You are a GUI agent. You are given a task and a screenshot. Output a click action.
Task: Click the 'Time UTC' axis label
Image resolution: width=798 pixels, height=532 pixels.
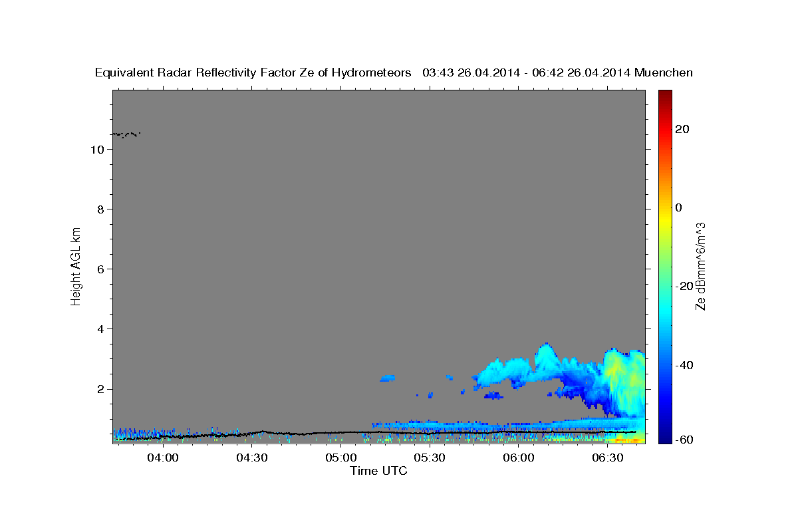pos(378,471)
